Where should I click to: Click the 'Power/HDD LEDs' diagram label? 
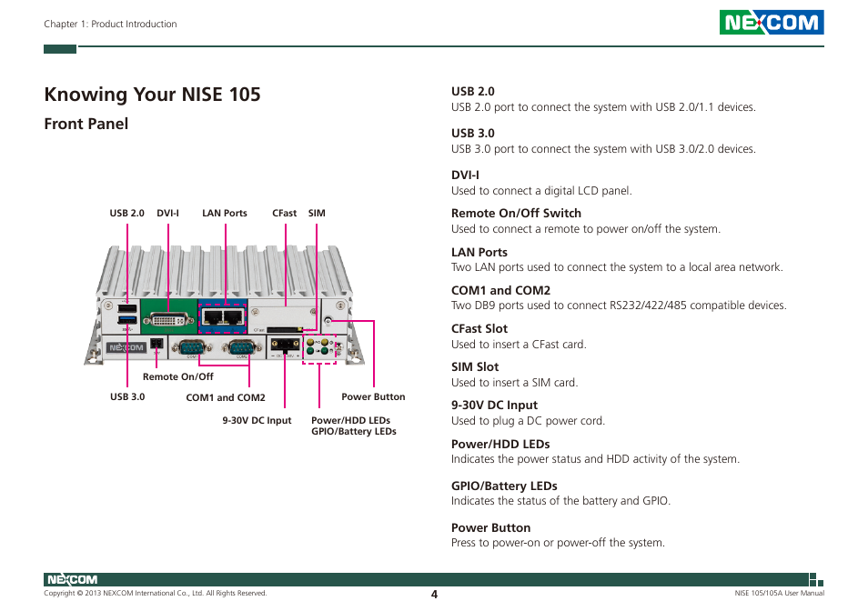pos(350,421)
